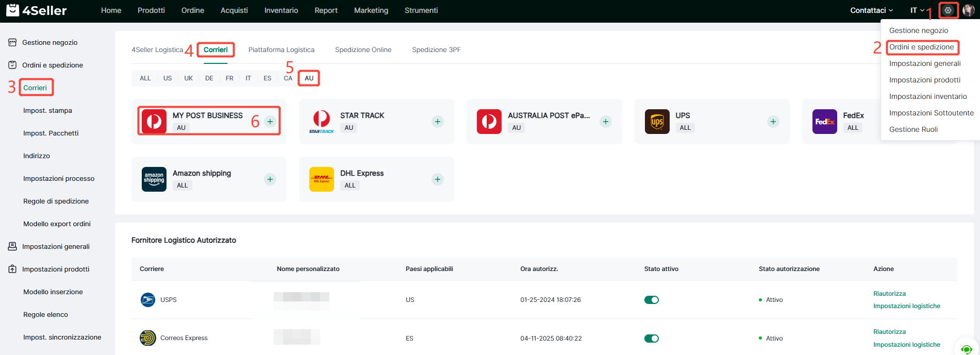
Task: Open the user profile avatar
Action: point(969,10)
